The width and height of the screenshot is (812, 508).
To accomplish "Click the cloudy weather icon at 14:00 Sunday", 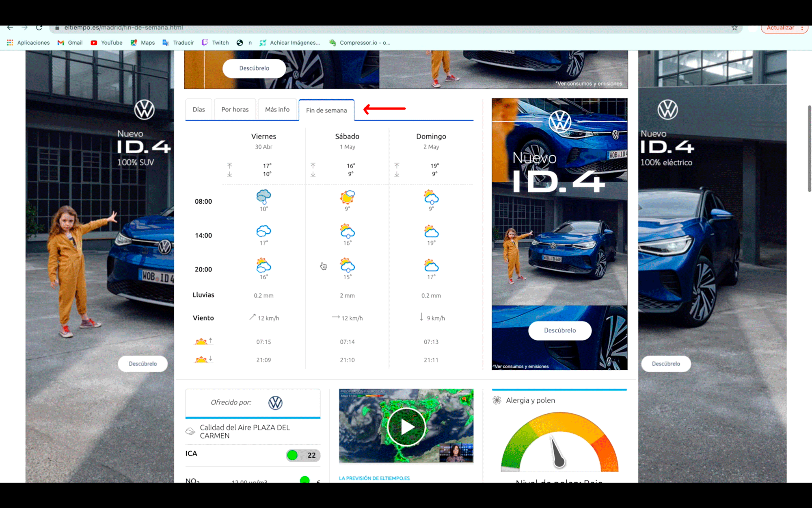I will (x=431, y=231).
